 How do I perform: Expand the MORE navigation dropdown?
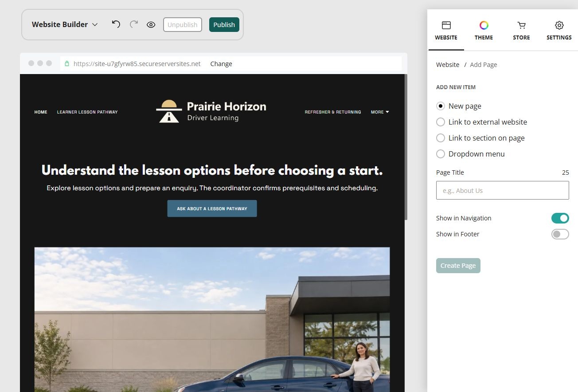point(380,112)
